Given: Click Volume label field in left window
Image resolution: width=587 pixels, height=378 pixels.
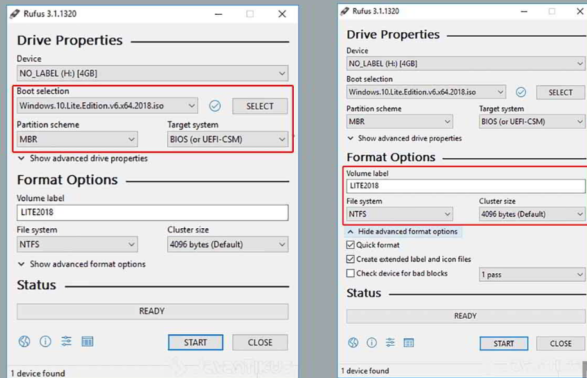Looking at the screenshot, I should [152, 213].
